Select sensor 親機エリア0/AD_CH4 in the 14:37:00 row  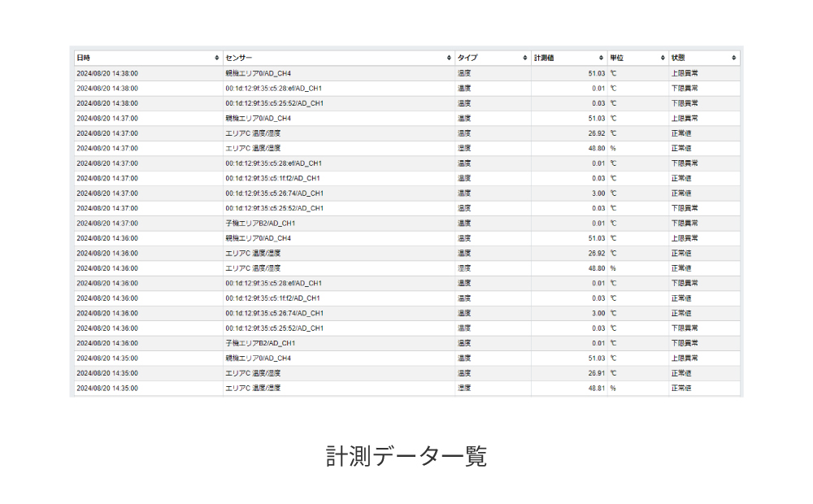pos(259,119)
